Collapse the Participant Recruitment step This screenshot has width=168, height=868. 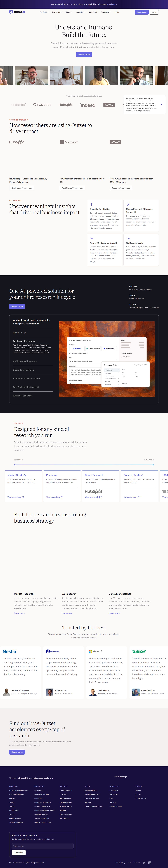pos(25,341)
